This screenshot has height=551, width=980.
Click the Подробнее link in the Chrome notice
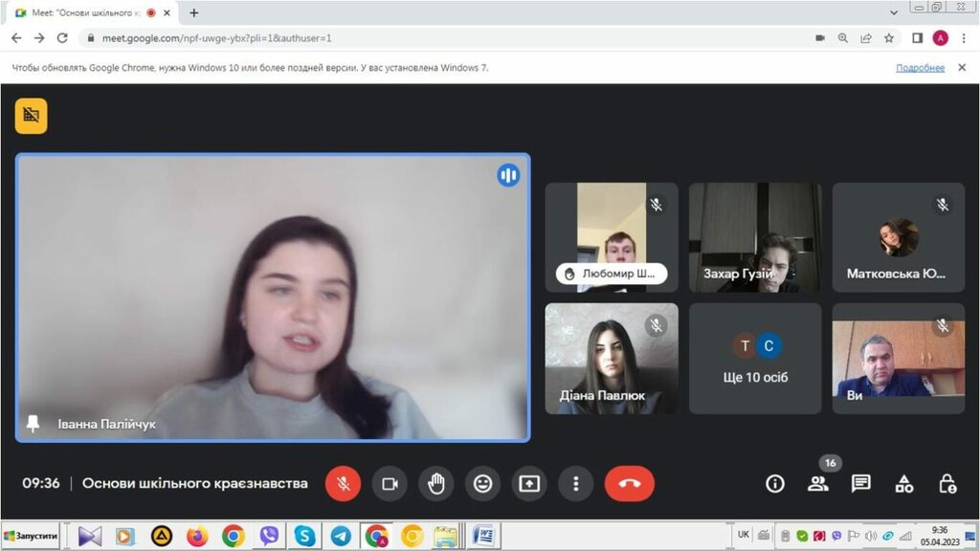pos(920,68)
